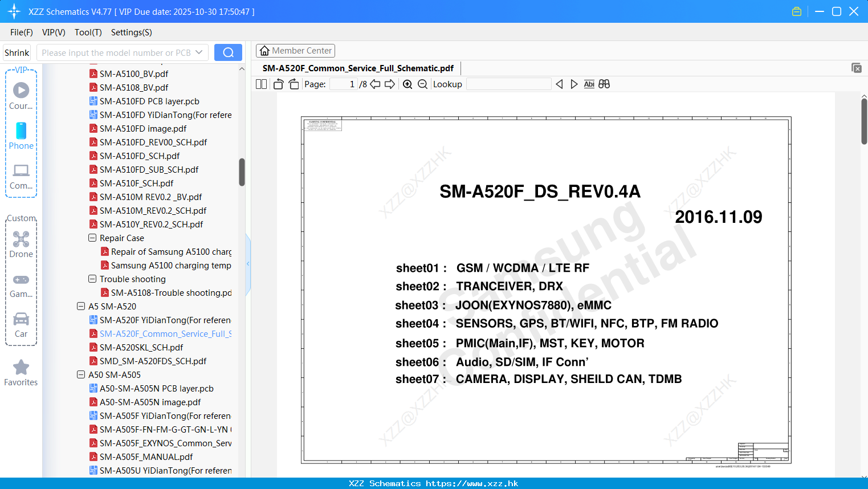Screen dimensions: 868x489
Task: Rotate the page clockwise
Action: [x=294, y=84]
